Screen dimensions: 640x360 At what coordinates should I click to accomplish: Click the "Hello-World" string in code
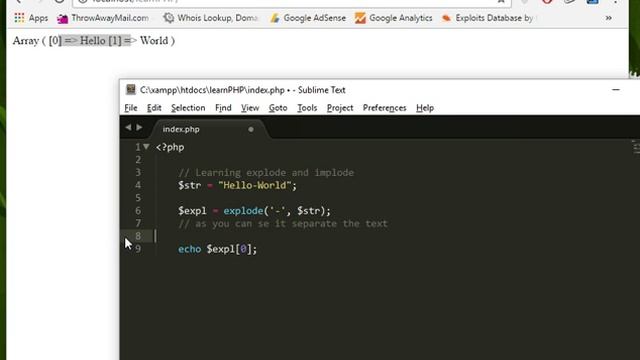point(255,185)
